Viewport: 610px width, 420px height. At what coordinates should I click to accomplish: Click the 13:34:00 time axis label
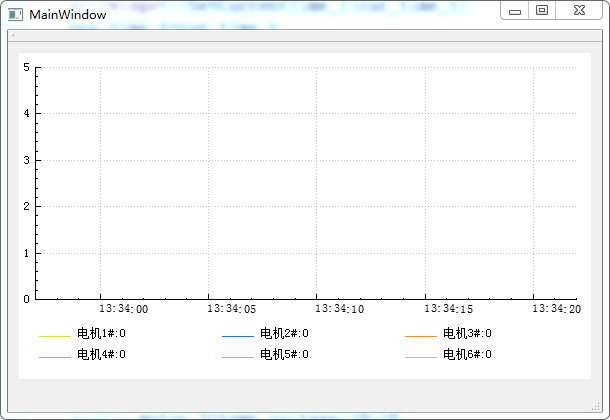coord(124,309)
